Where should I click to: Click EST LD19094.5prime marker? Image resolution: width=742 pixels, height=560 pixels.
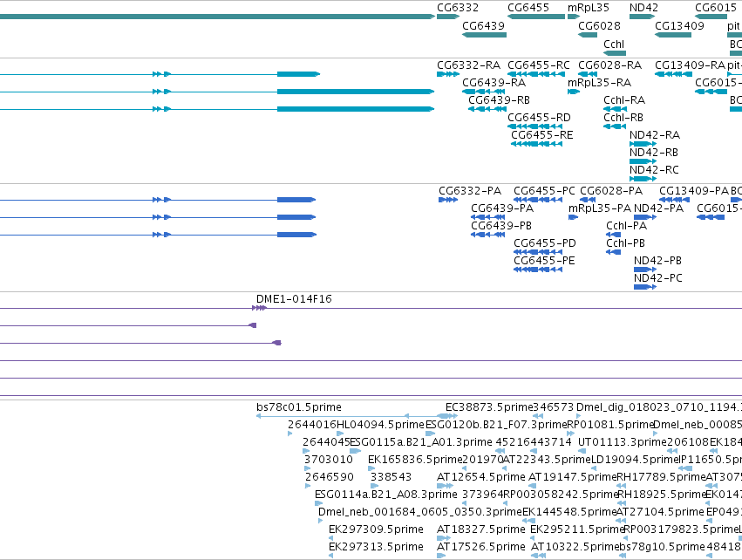[x=594, y=468]
